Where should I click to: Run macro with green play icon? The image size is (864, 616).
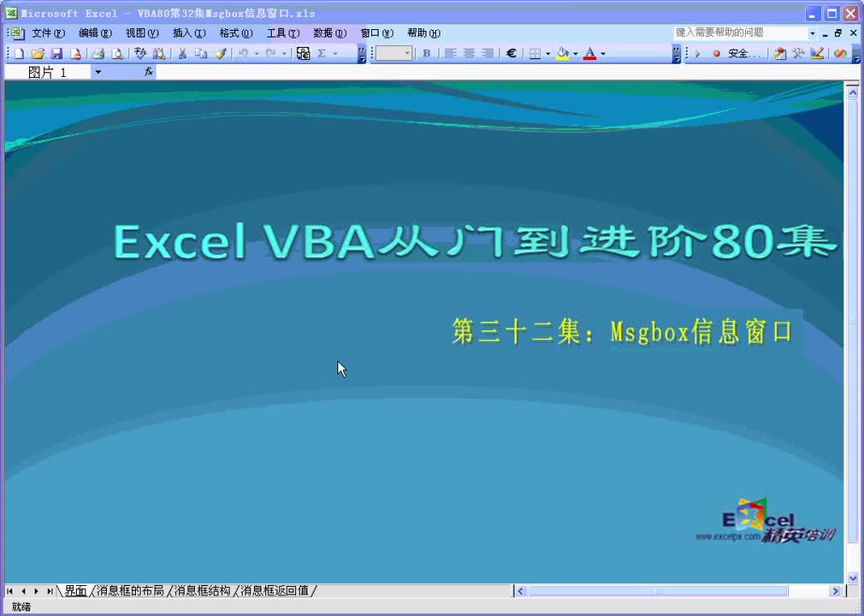pos(697,53)
